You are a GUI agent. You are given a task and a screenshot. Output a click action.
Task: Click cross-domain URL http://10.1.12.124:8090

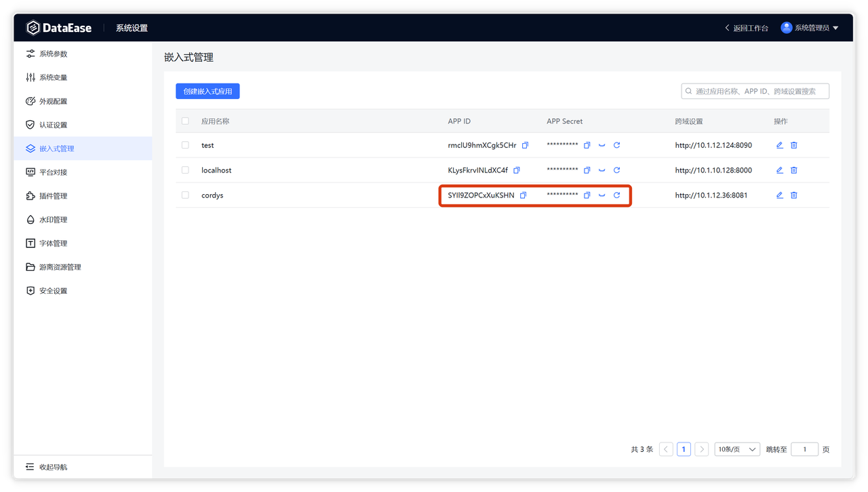pyautogui.click(x=713, y=145)
